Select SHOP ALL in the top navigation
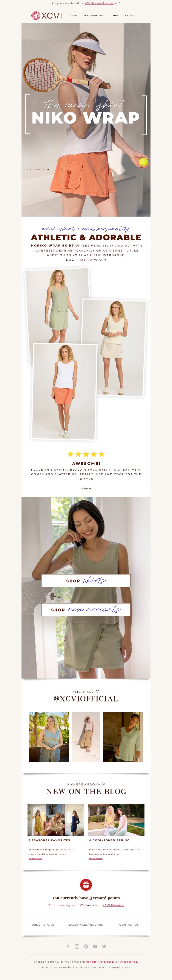This screenshot has width=172, height=980. click(x=132, y=16)
